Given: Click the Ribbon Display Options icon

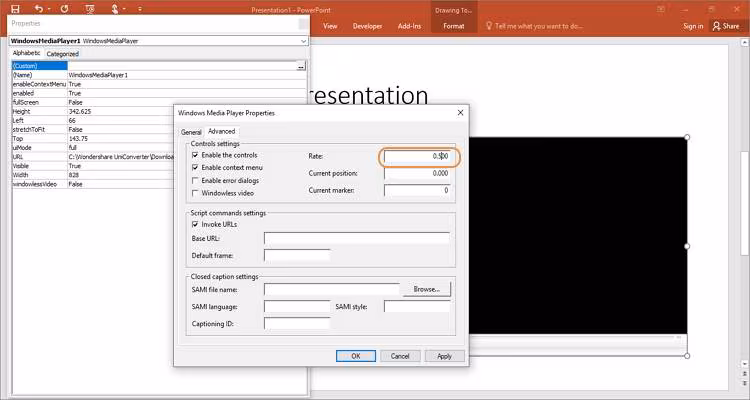Looking at the screenshot, I should pos(661,9).
